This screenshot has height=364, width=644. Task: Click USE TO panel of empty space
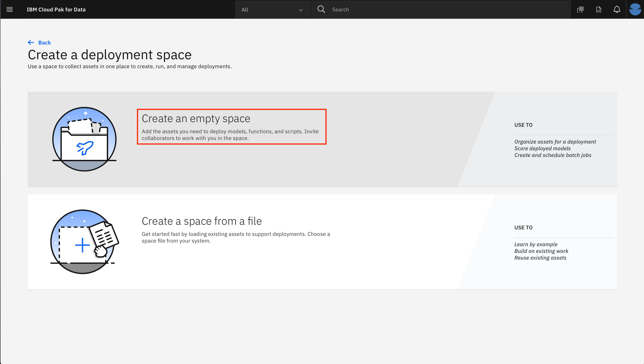(555, 140)
